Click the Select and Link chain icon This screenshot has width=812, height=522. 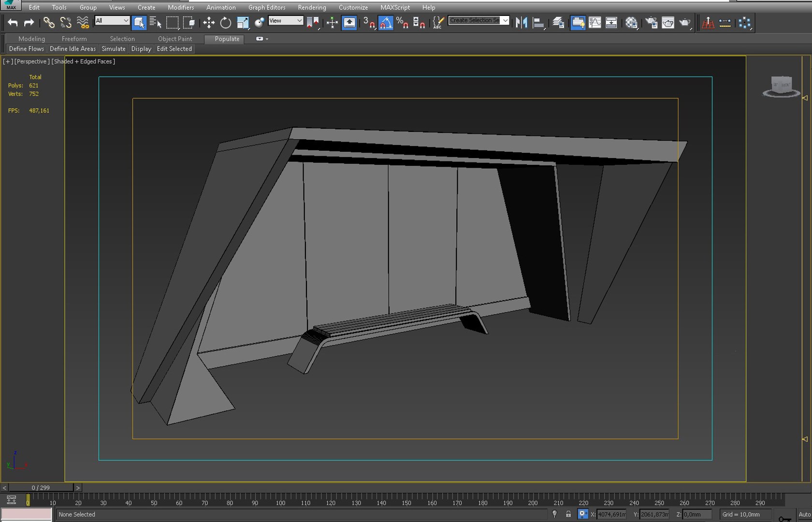pyautogui.click(x=49, y=23)
